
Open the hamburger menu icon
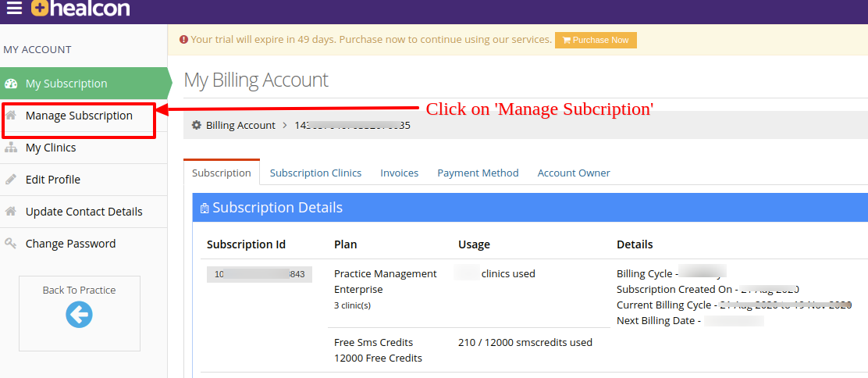(x=14, y=8)
